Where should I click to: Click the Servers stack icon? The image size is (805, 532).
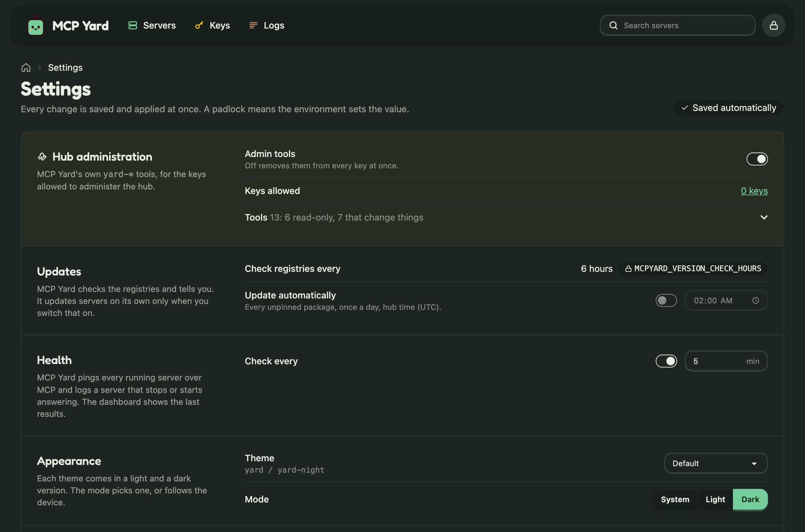click(133, 25)
